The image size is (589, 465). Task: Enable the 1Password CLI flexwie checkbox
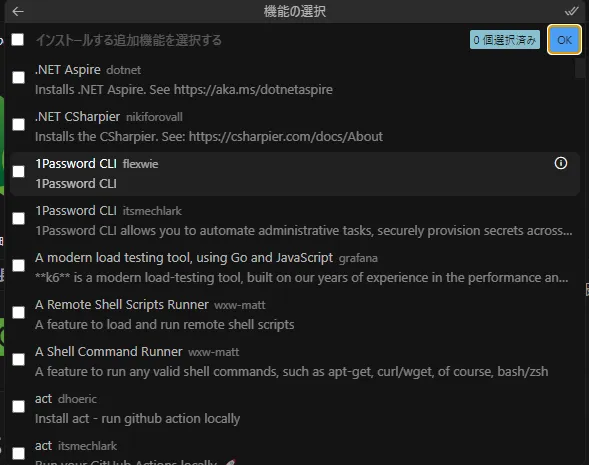pyautogui.click(x=18, y=172)
